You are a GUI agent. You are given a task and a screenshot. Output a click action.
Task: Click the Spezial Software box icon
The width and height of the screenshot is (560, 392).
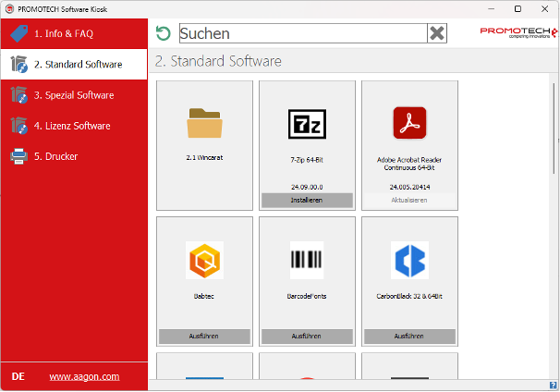pos(18,95)
